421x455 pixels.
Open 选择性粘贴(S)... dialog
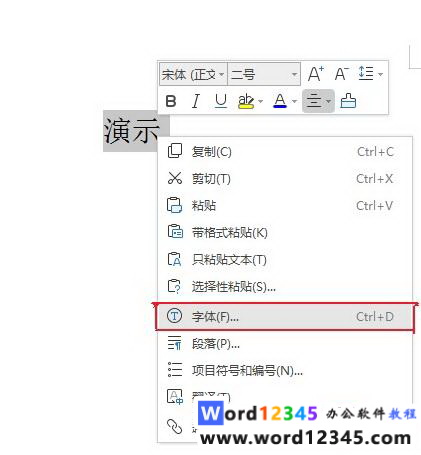285,286
